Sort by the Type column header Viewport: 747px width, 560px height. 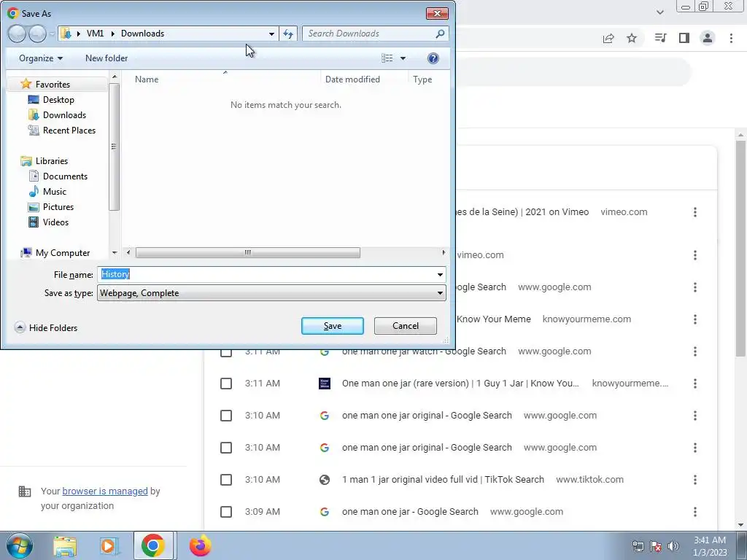tap(422, 79)
